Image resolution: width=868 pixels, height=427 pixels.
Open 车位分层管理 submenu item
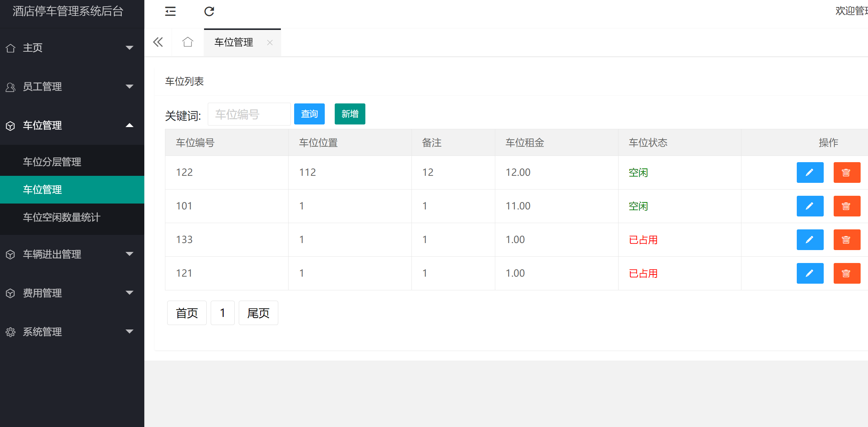tap(52, 162)
